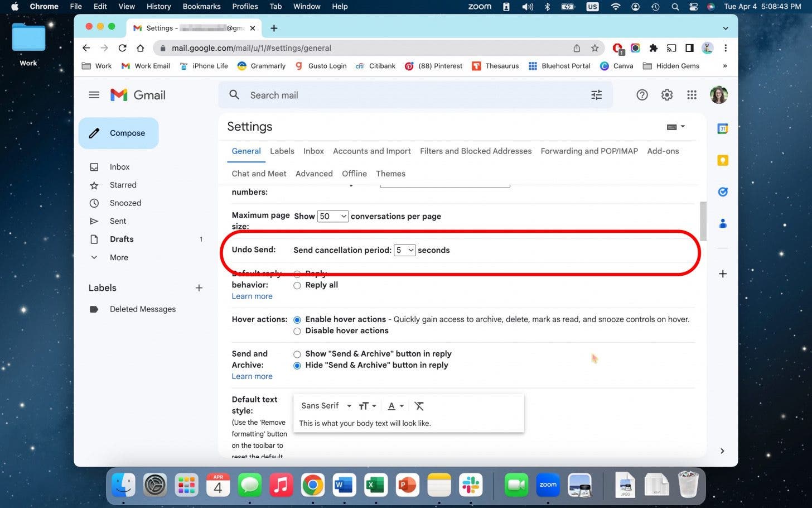Switch to Labels settings tab
Viewport: 812px width, 508px height.
pyautogui.click(x=282, y=151)
